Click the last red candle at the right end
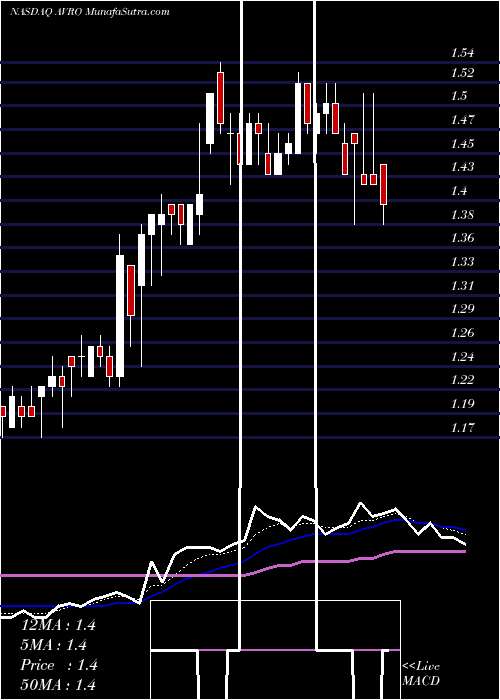500x700 pixels. (383, 184)
